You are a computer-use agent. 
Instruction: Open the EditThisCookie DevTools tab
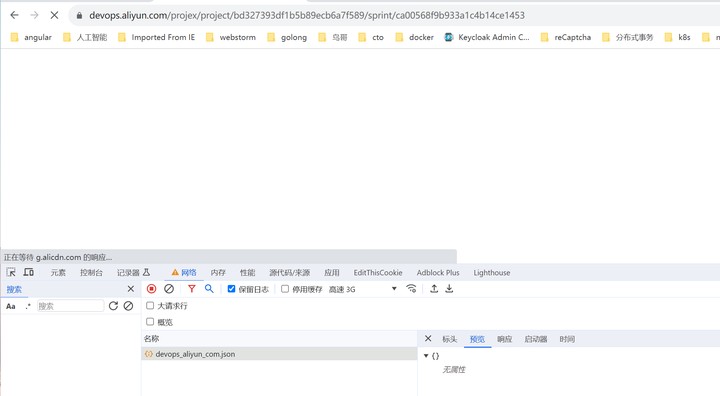tap(378, 272)
